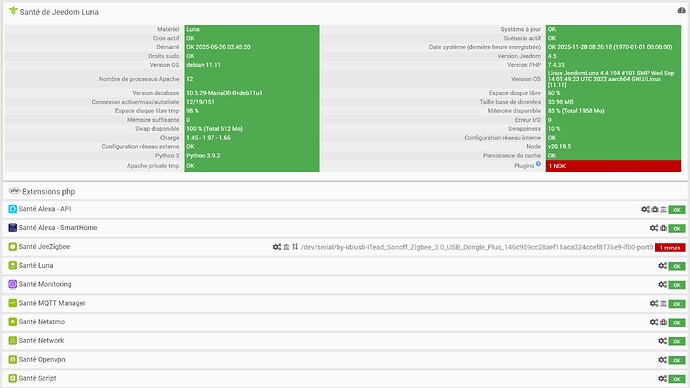Collapse the Santé de Jeedom Luna panel

pos(59,12)
